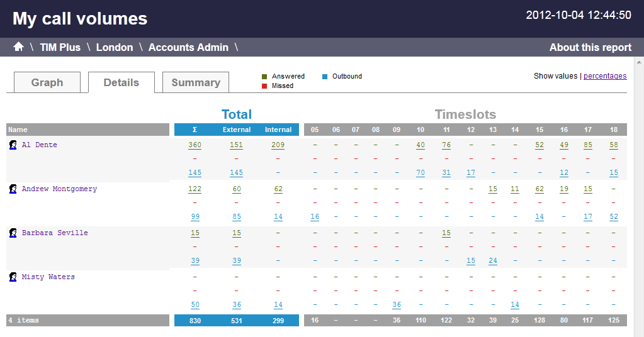Sort by the External column header
Screen dimensions: 644x337
pyautogui.click(x=237, y=130)
